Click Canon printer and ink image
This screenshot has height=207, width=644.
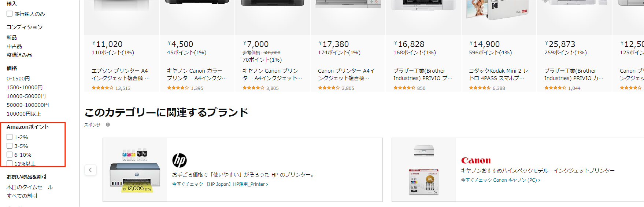(x=423, y=170)
